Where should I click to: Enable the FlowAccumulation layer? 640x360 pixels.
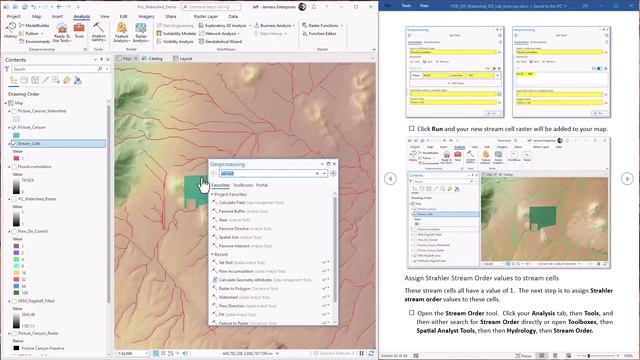point(14,167)
